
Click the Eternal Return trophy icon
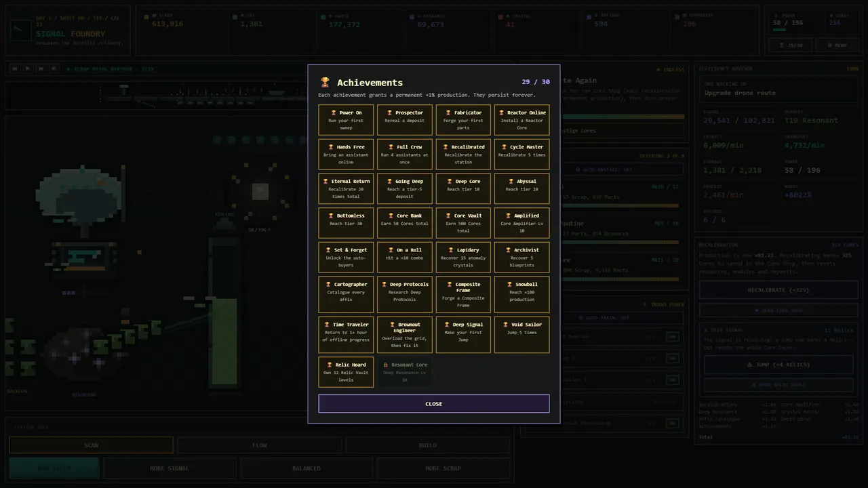click(x=325, y=181)
